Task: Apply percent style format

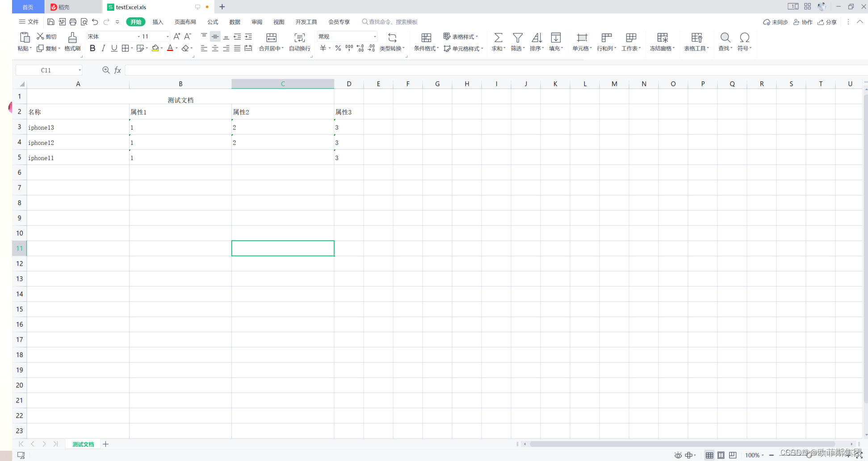Action: coord(338,48)
